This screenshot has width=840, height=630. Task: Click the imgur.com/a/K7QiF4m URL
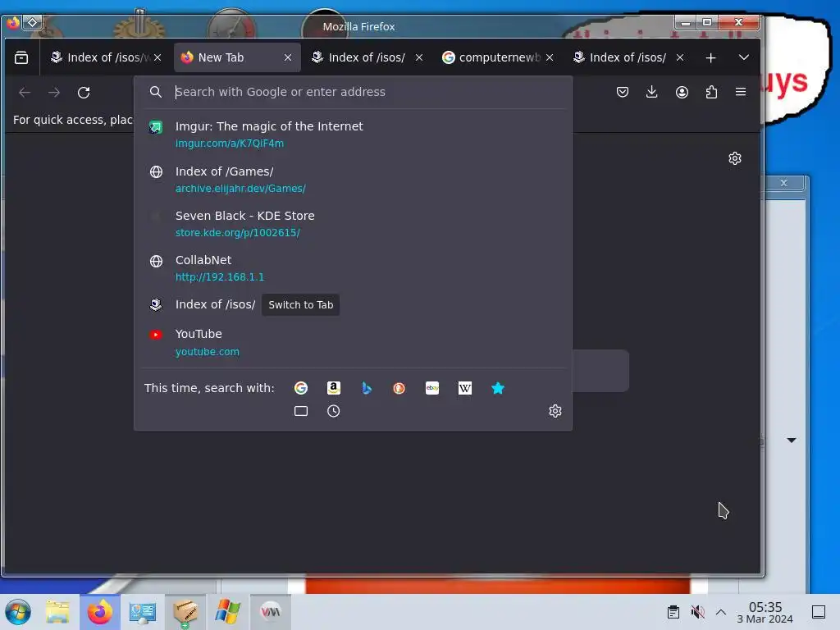tap(230, 144)
